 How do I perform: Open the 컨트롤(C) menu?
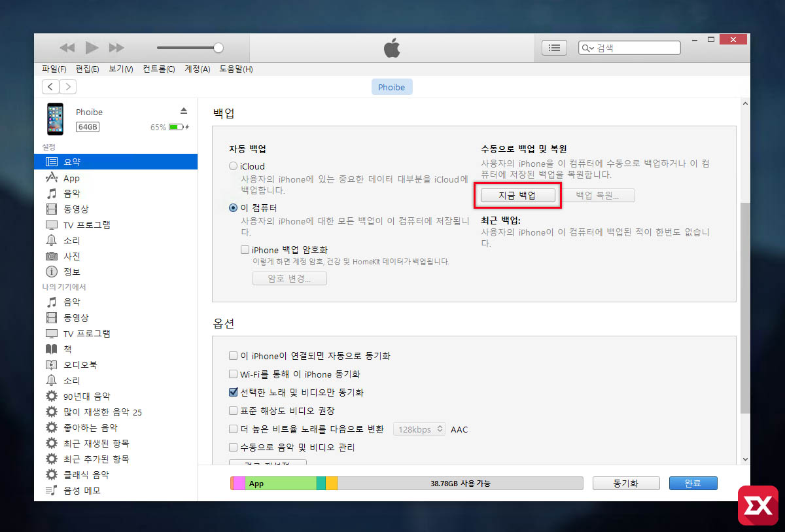click(x=159, y=69)
